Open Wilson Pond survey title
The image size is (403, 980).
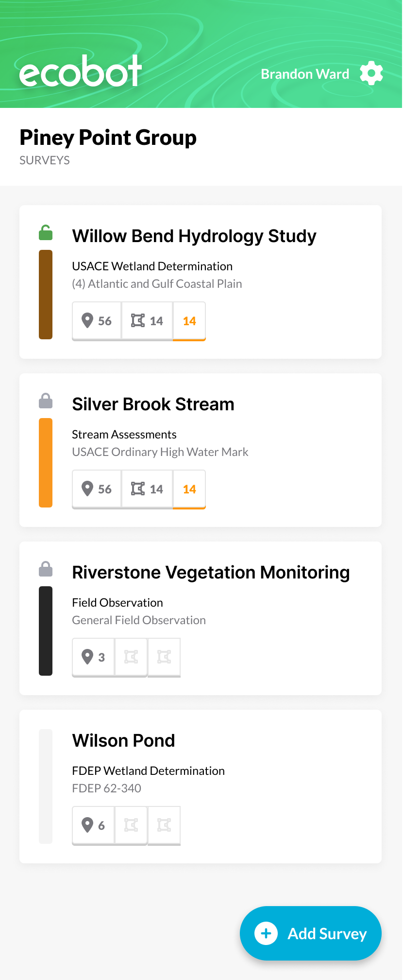[123, 741]
